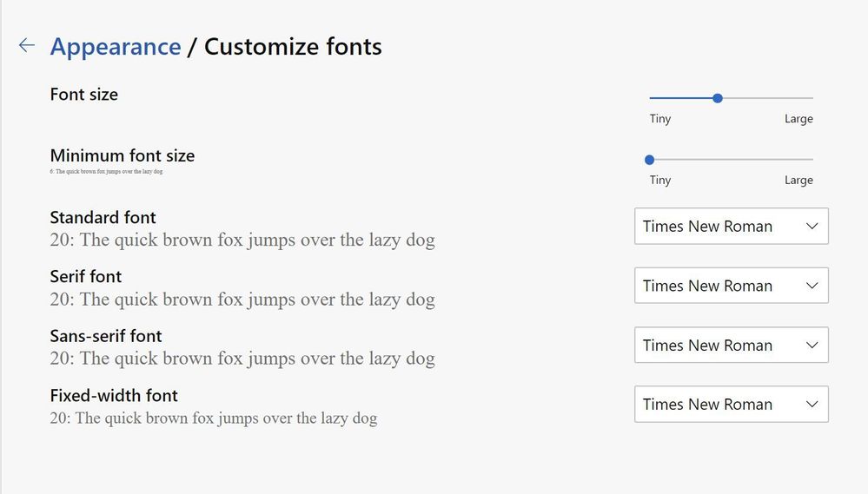Click the sample sentence under Standard font

click(242, 240)
